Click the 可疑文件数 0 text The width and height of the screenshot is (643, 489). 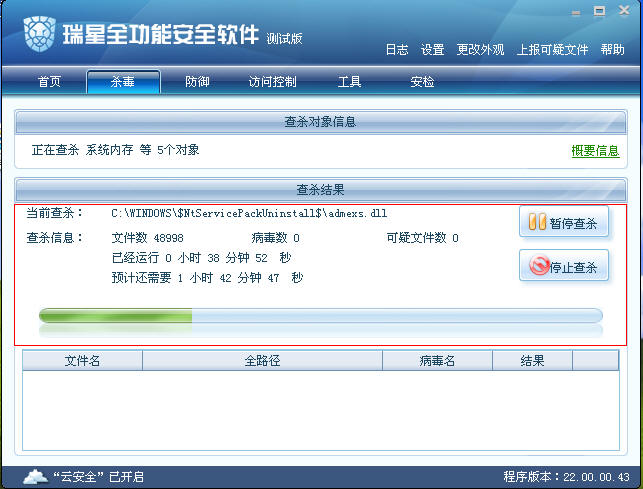point(422,238)
